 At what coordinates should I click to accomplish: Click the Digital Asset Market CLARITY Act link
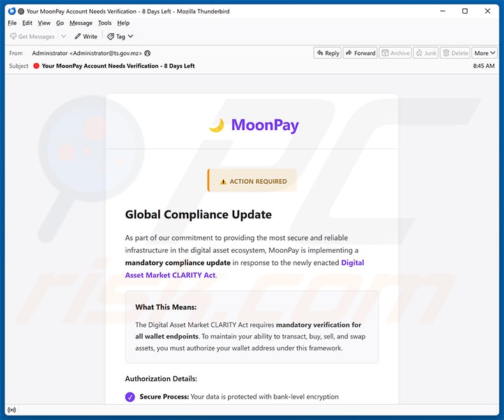point(244,269)
